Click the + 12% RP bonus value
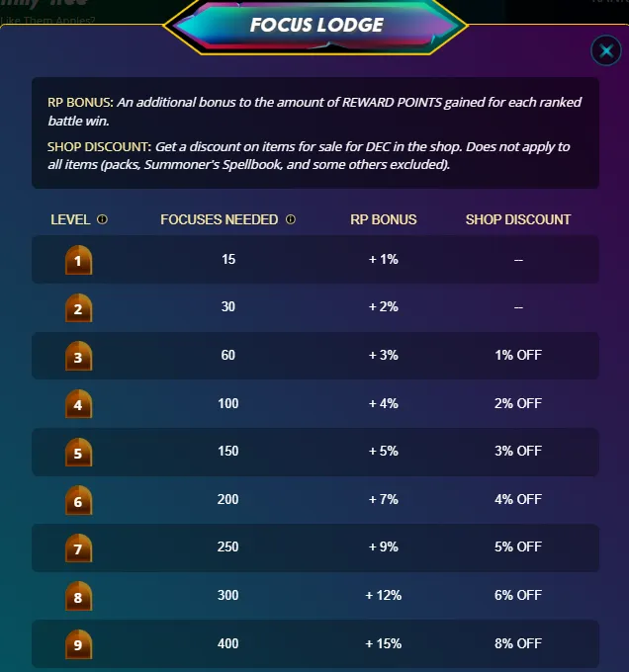This screenshot has width=629, height=672. pyautogui.click(x=384, y=595)
